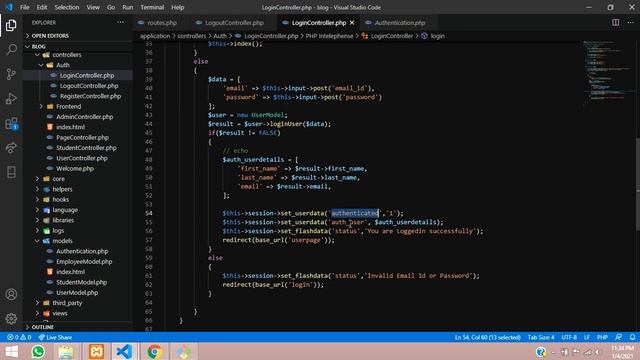The width and height of the screenshot is (640, 360).
Task: Open XAMPP from the taskbar
Action: point(96,351)
